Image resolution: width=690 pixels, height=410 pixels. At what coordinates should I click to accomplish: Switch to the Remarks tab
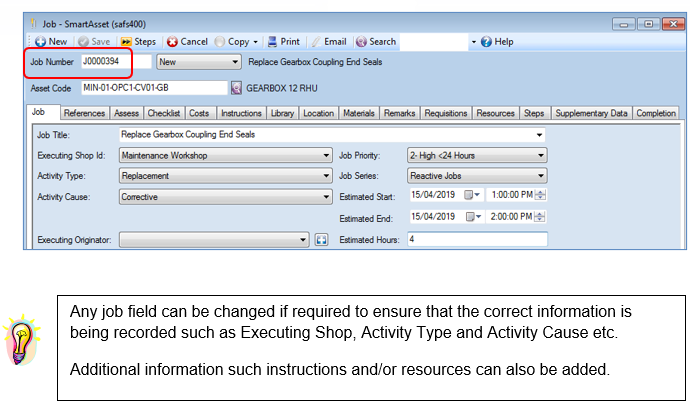pyautogui.click(x=399, y=113)
